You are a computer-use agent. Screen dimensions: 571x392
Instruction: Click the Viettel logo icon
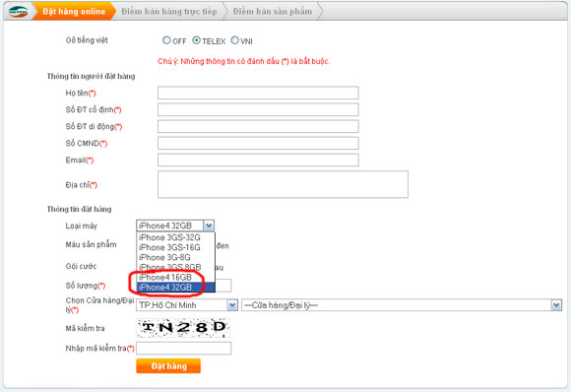(x=18, y=12)
